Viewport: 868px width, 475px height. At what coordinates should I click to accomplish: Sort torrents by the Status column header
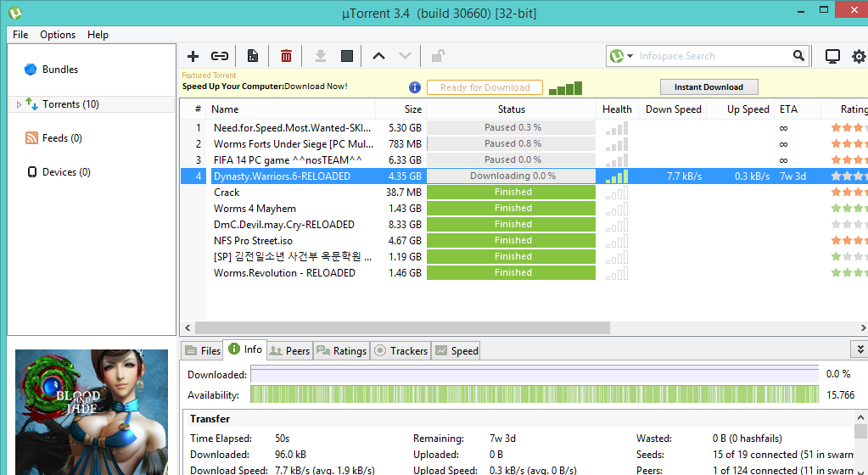(511, 109)
